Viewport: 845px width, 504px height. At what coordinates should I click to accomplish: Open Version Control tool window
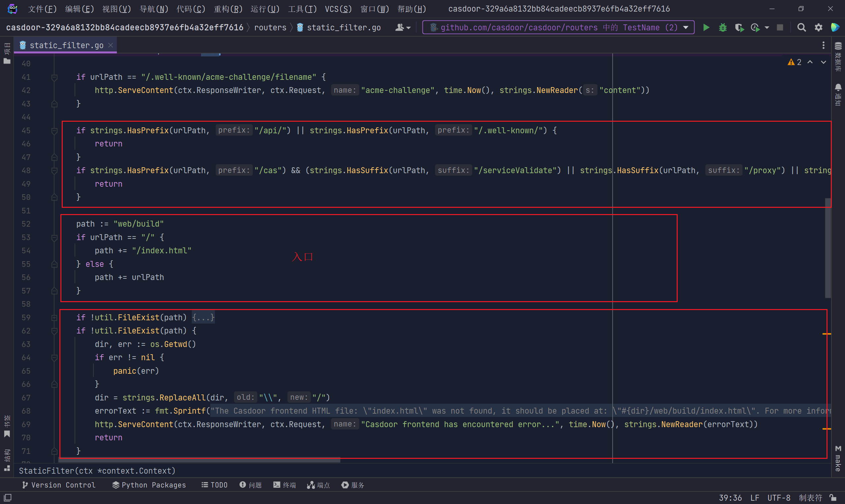[x=58, y=485]
